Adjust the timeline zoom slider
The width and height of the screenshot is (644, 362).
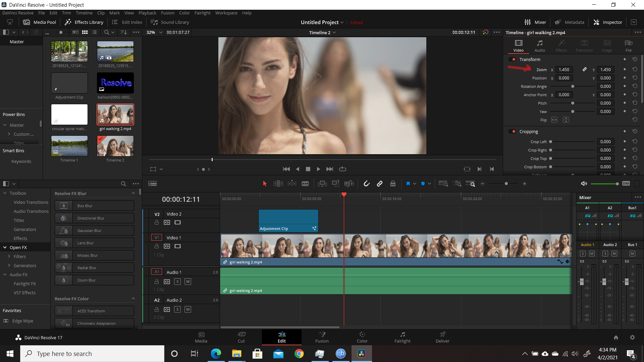click(x=506, y=184)
